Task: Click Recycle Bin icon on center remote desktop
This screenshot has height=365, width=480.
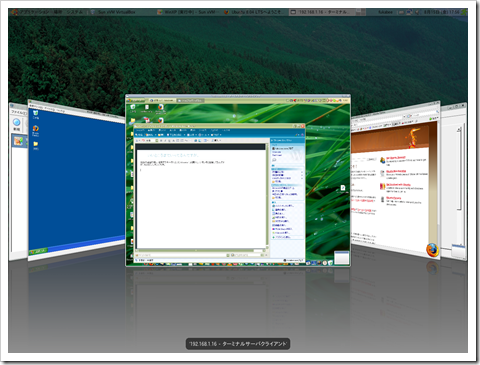Action: [x=133, y=108]
